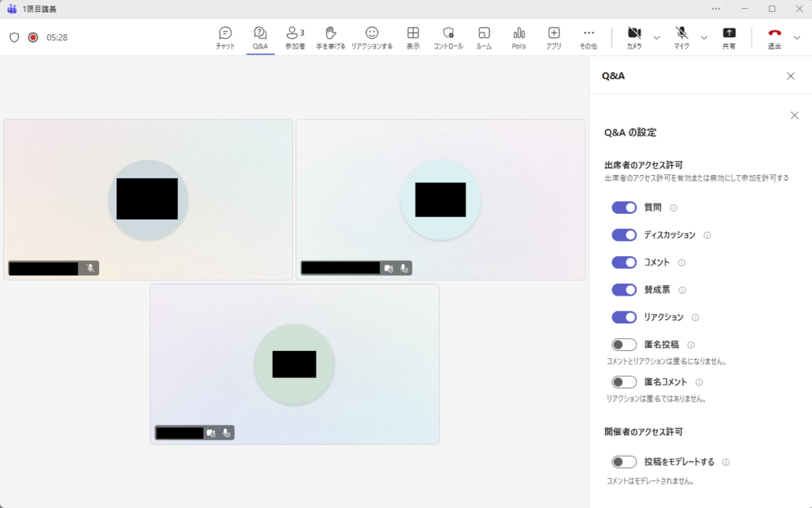Open the チャット (Chat) panel
The width and height of the screenshot is (812, 508).
tap(225, 37)
